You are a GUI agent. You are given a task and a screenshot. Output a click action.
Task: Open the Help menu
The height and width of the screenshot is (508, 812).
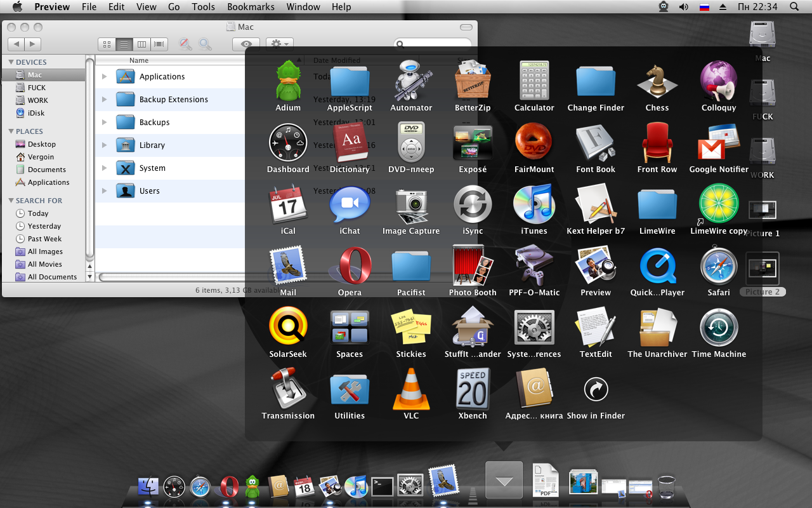coord(341,7)
